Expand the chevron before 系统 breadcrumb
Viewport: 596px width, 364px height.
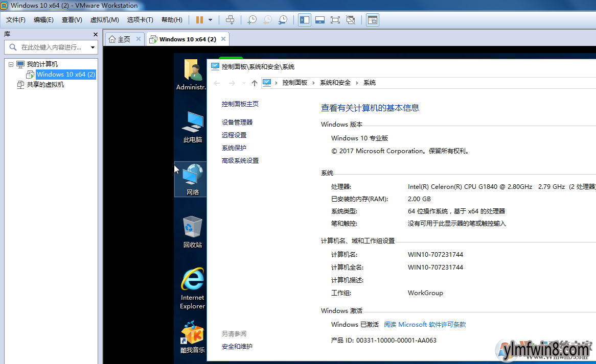pyautogui.click(x=357, y=83)
